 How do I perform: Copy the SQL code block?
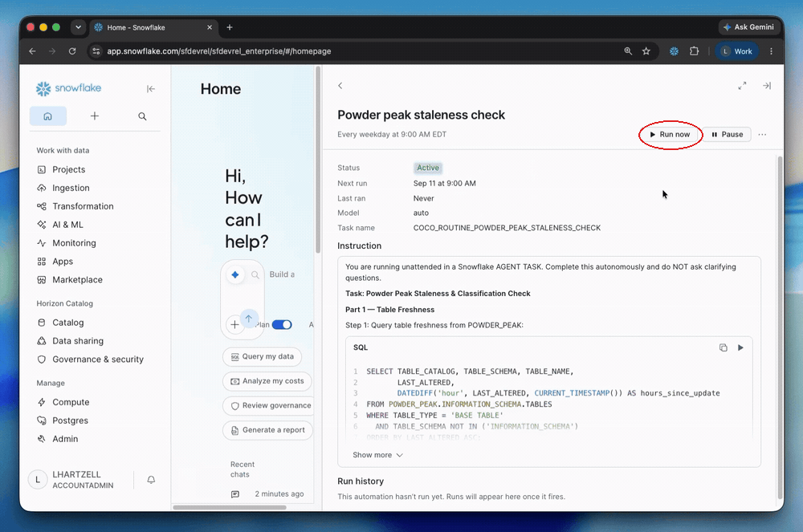(724, 348)
